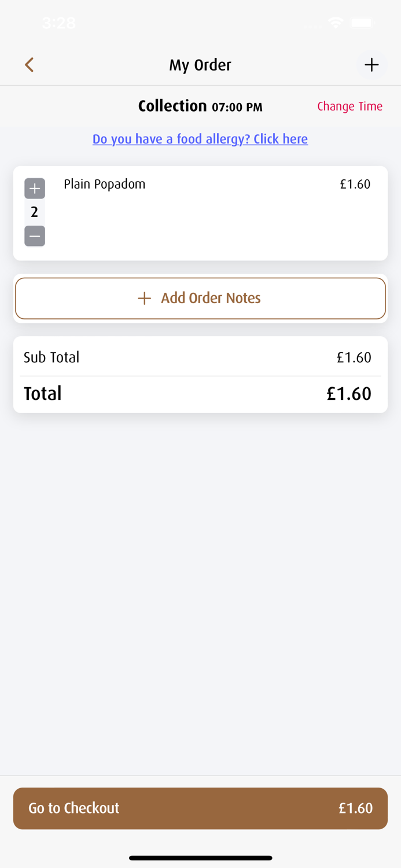Decrease Plain Popadom quantity with minus button
401x868 pixels.
click(x=35, y=236)
